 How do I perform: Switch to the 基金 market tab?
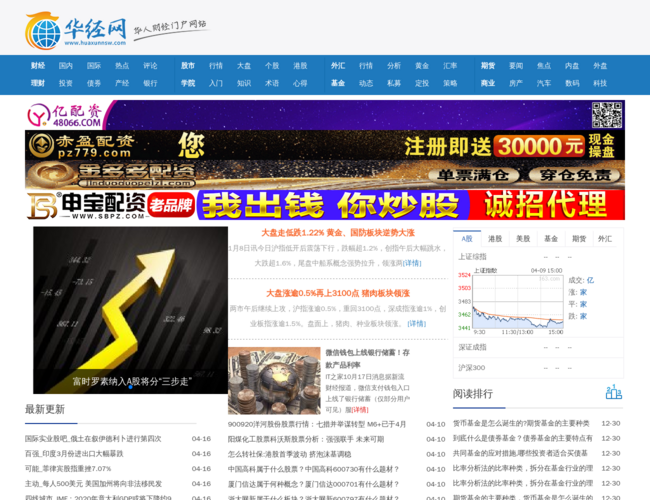pos(551,238)
